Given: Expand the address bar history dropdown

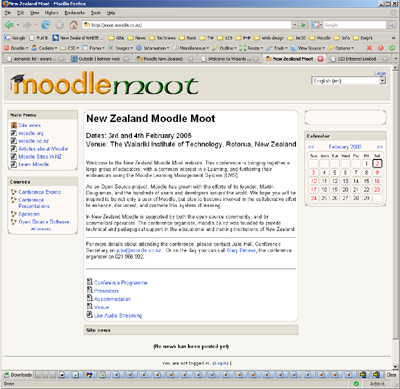Looking at the screenshot, I should (295, 25).
